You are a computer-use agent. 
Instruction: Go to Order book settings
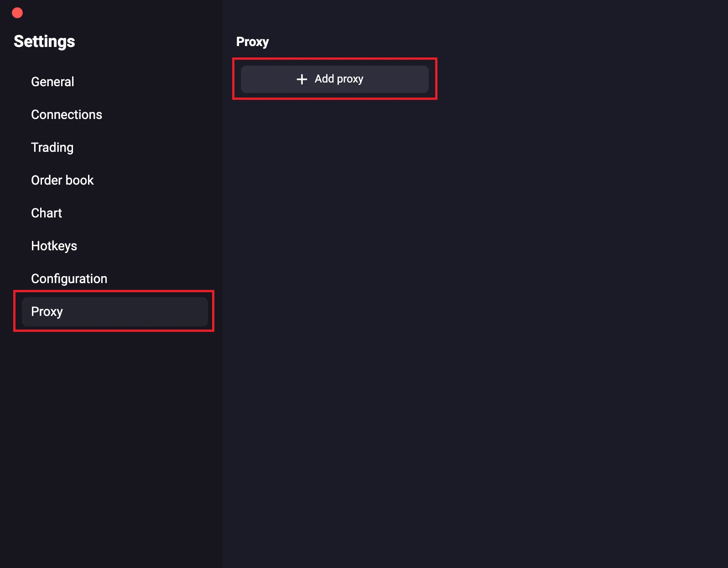coord(62,181)
